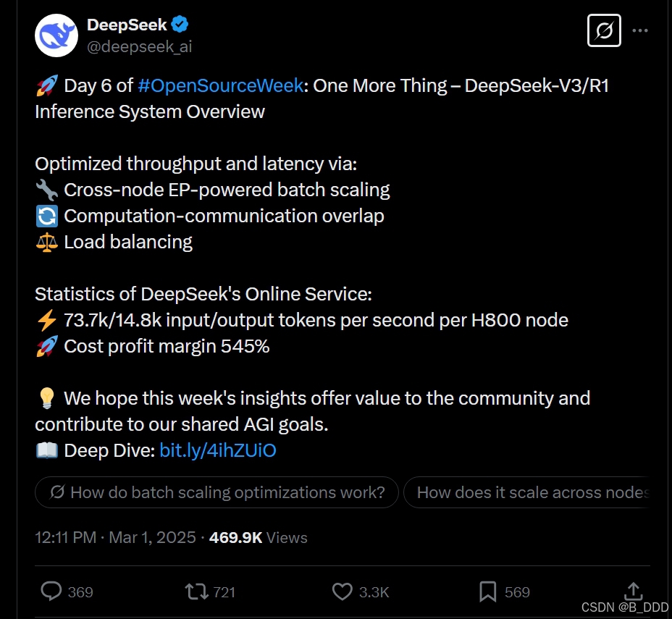This screenshot has height=619, width=672.
Task: Click the blue verified badge
Action: [181, 25]
